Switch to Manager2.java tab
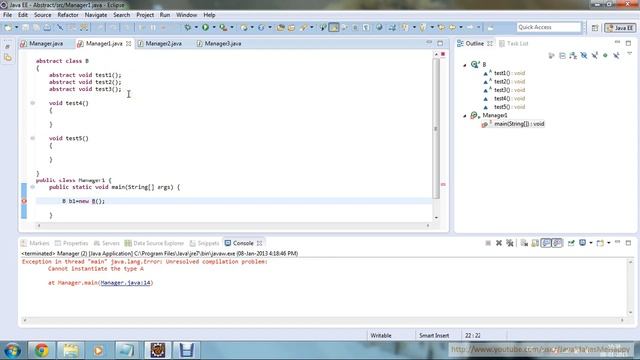The image size is (640, 360). 160,43
